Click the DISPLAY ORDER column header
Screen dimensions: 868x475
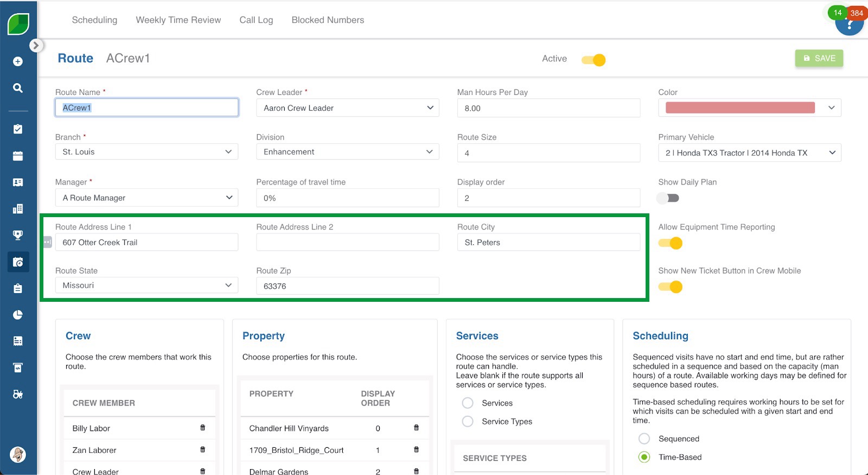pyautogui.click(x=378, y=398)
